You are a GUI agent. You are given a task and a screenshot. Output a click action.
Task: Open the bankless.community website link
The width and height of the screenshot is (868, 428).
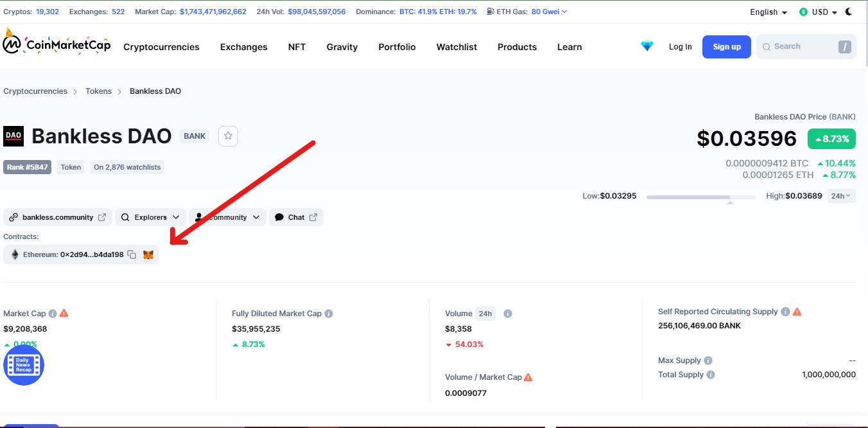click(58, 217)
